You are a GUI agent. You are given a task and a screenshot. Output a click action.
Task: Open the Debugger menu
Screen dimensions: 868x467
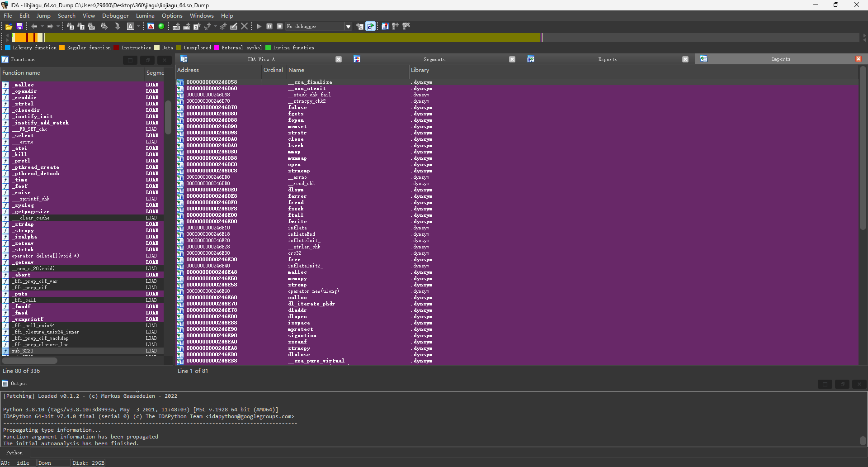click(115, 15)
